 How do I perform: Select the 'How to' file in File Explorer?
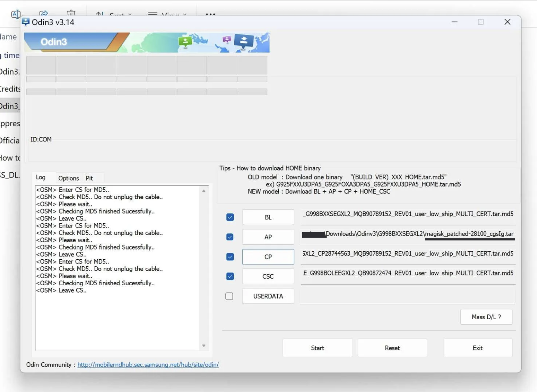10,158
